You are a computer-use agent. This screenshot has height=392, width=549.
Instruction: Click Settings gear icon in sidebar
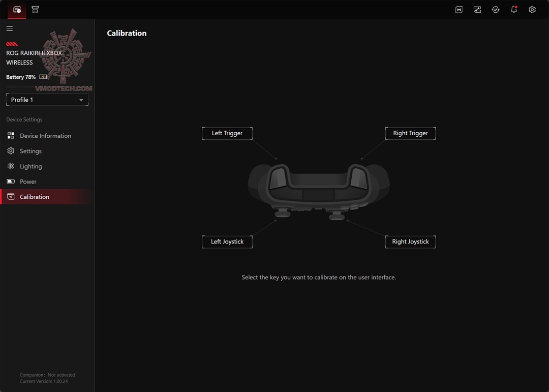point(11,150)
